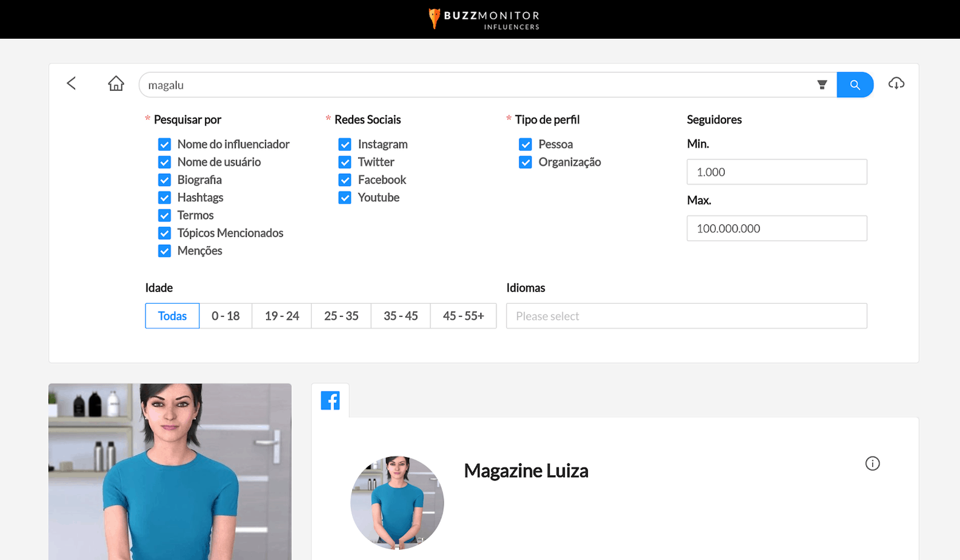Click the maximum followers input field
This screenshot has height=560, width=960.
tap(776, 228)
